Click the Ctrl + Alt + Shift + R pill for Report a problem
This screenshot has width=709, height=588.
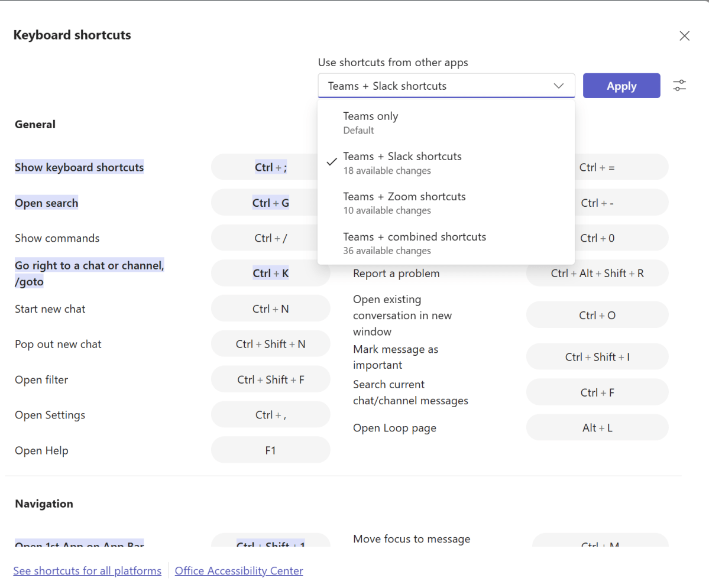click(597, 273)
